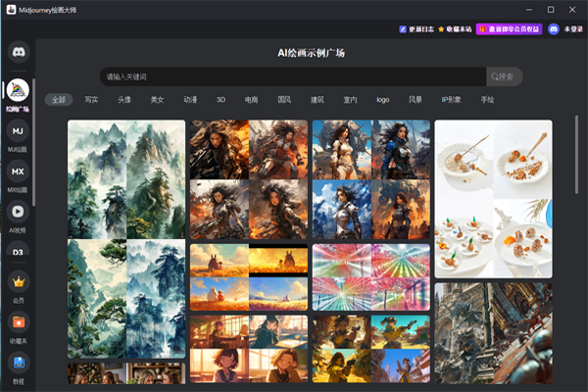Screen dimensions: 588x392
Task: Click the gallery vertical scrollbar
Action: tap(576, 155)
